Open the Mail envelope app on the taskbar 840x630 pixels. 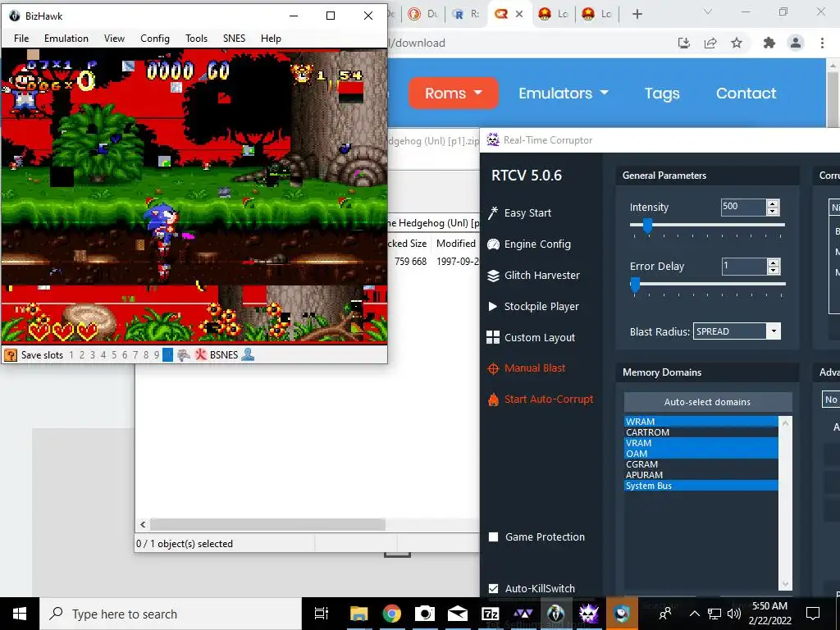click(458, 614)
